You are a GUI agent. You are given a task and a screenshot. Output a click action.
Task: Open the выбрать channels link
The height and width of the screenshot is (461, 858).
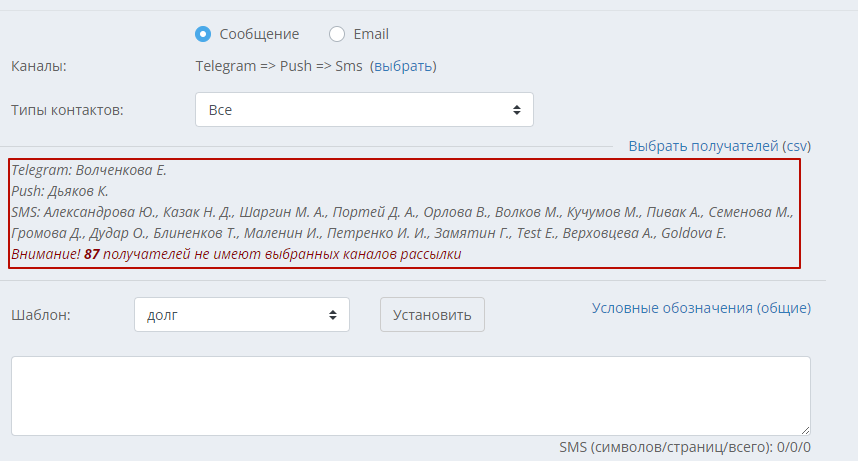coord(403,66)
